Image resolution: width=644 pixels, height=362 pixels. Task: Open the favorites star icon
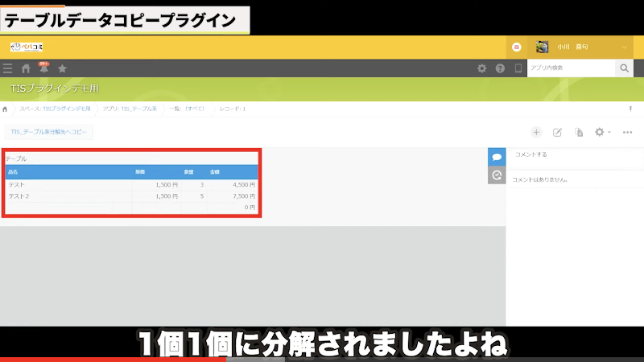click(62, 69)
